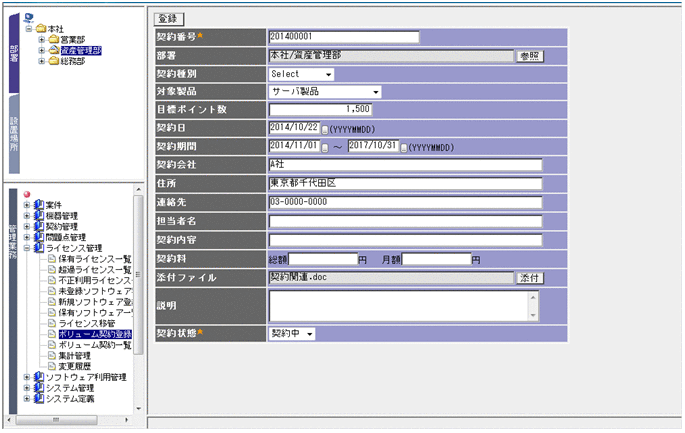685x433 pixels.
Task: Click the computer icon above the 本社 tree
Action: tap(29, 18)
